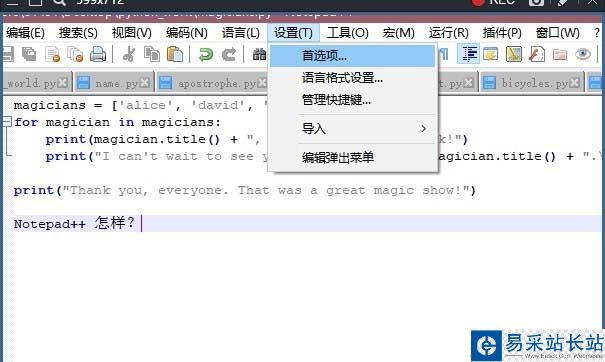
Task: Collapse the for-loop fold marker
Action: click(7, 122)
